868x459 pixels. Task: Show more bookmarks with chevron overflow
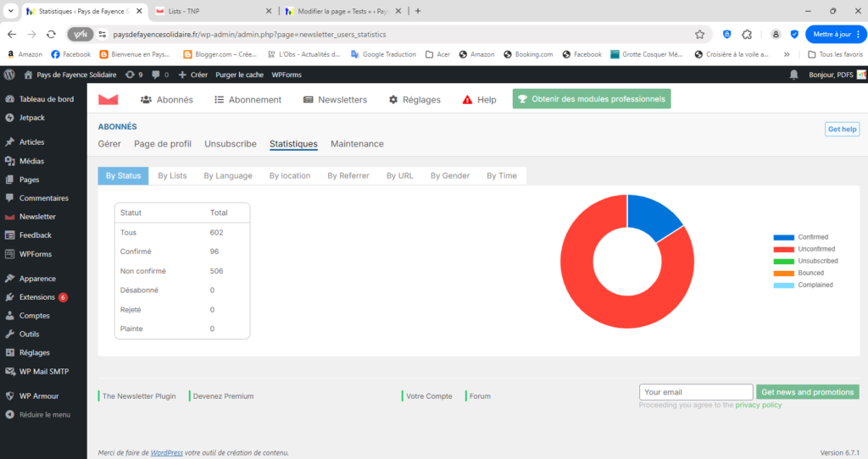coord(787,54)
